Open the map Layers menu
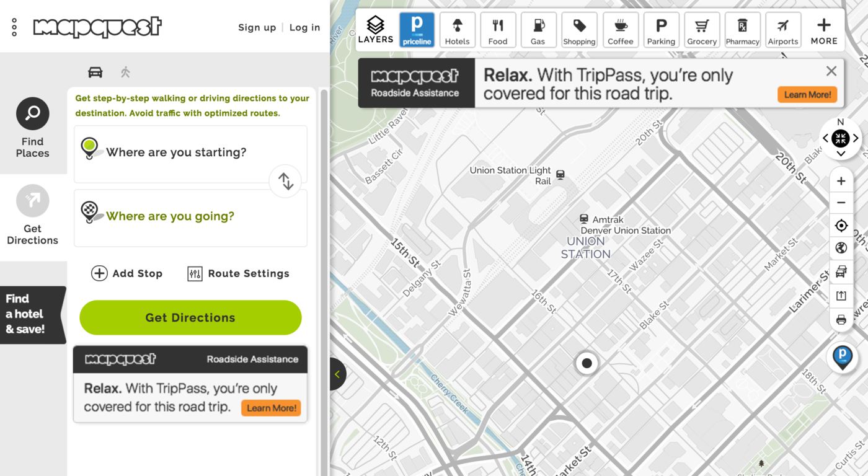Screen dimensions: 868x476 pos(376,30)
